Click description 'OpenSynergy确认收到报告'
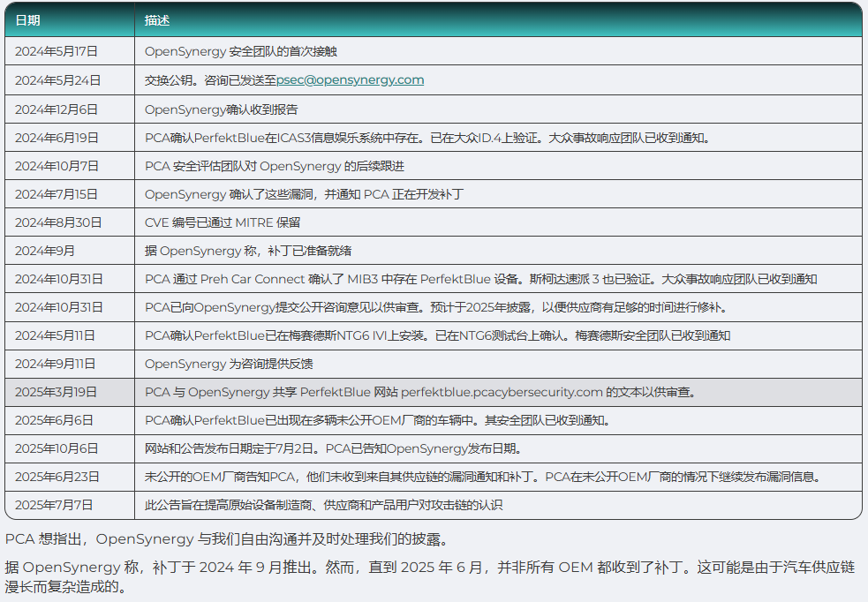The width and height of the screenshot is (868, 602). tap(222, 109)
